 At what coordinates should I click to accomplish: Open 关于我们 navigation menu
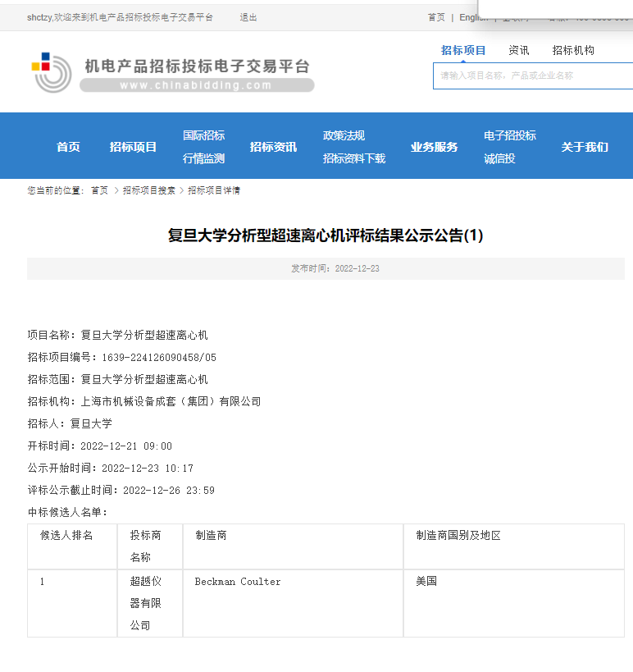[x=585, y=147]
